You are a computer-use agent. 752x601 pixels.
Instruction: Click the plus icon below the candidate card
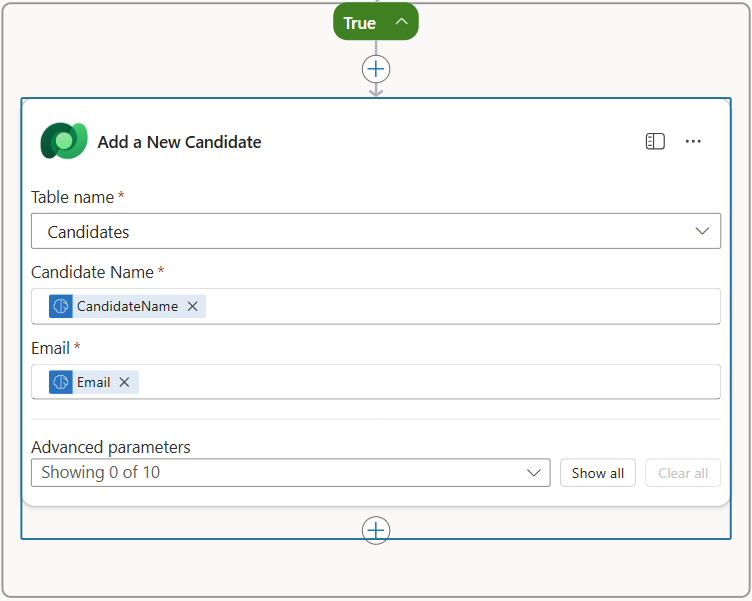[376, 530]
